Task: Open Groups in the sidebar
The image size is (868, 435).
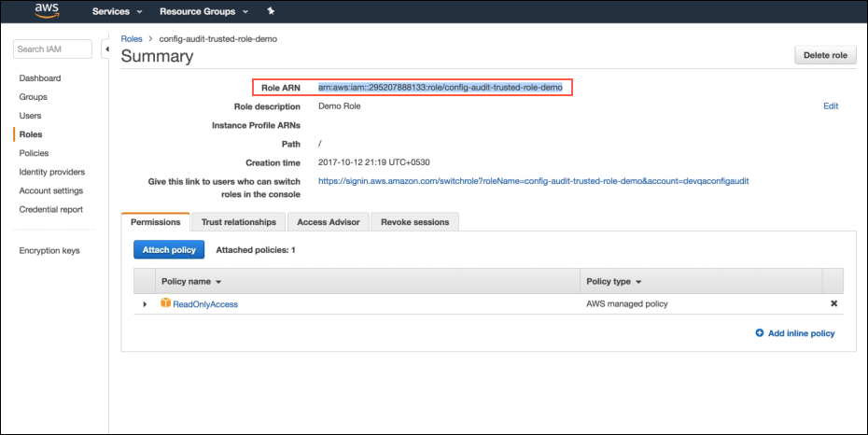Action: (x=34, y=97)
